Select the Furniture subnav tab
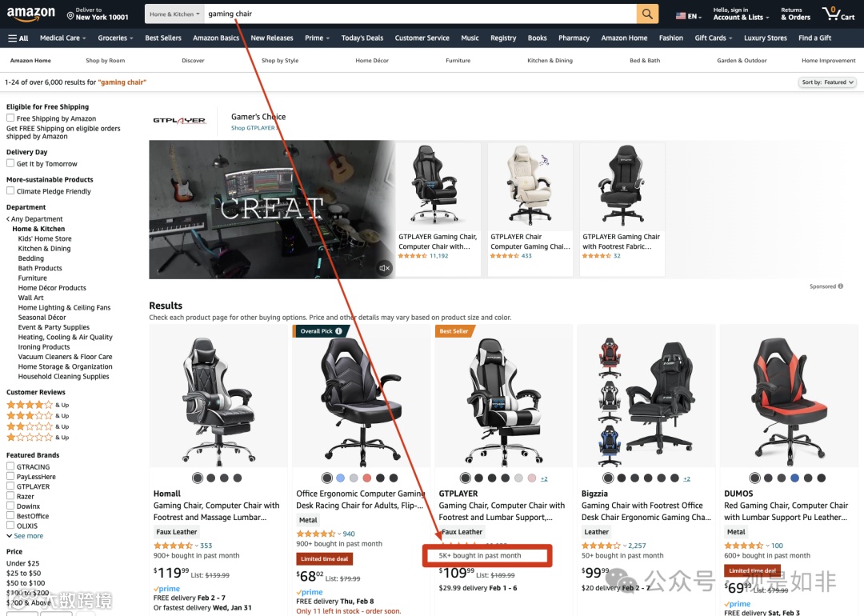Screen dimensions: 864x616 458,61
